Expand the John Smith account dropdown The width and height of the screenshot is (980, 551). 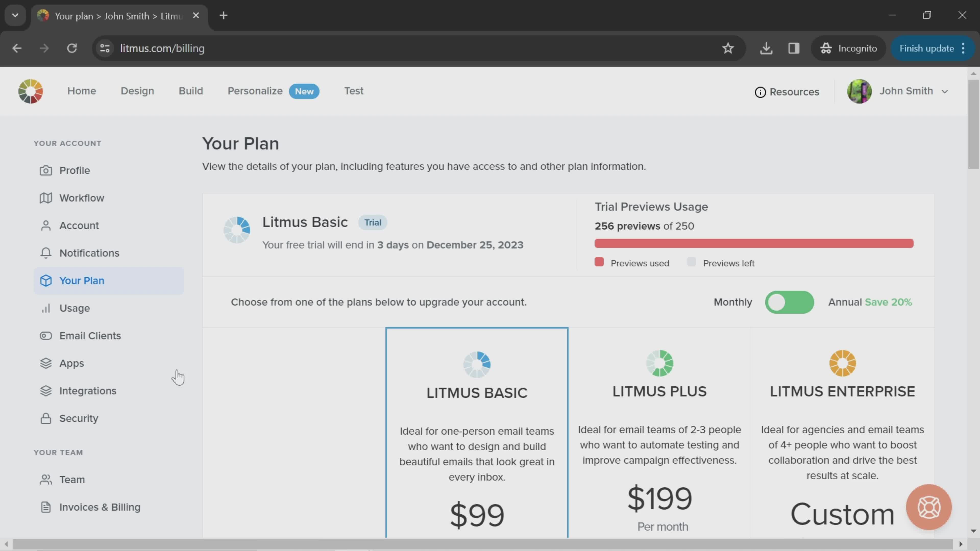click(945, 92)
